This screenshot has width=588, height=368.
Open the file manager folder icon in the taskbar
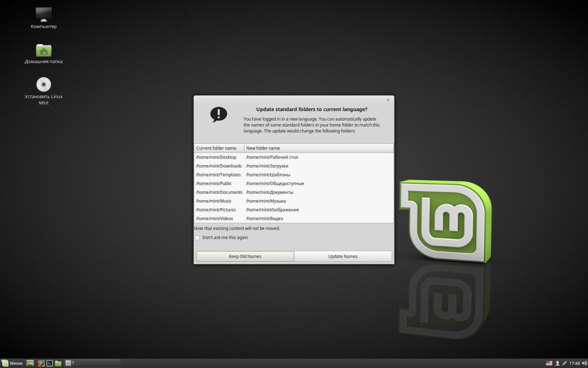(x=58, y=363)
